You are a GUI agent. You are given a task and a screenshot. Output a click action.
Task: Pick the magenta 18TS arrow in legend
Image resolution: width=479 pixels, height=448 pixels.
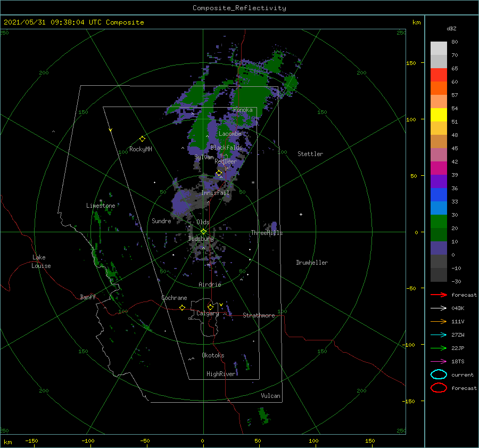click(x=439, y=362)
